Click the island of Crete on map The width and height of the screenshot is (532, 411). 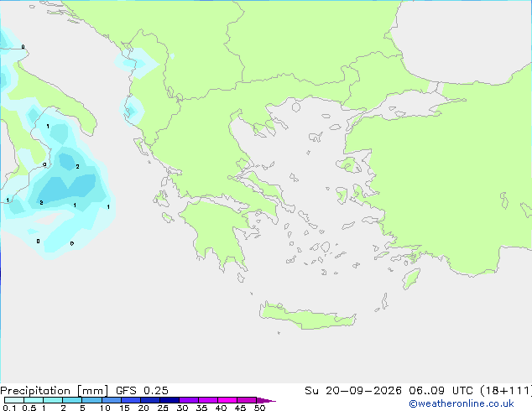tap(307, 316)
